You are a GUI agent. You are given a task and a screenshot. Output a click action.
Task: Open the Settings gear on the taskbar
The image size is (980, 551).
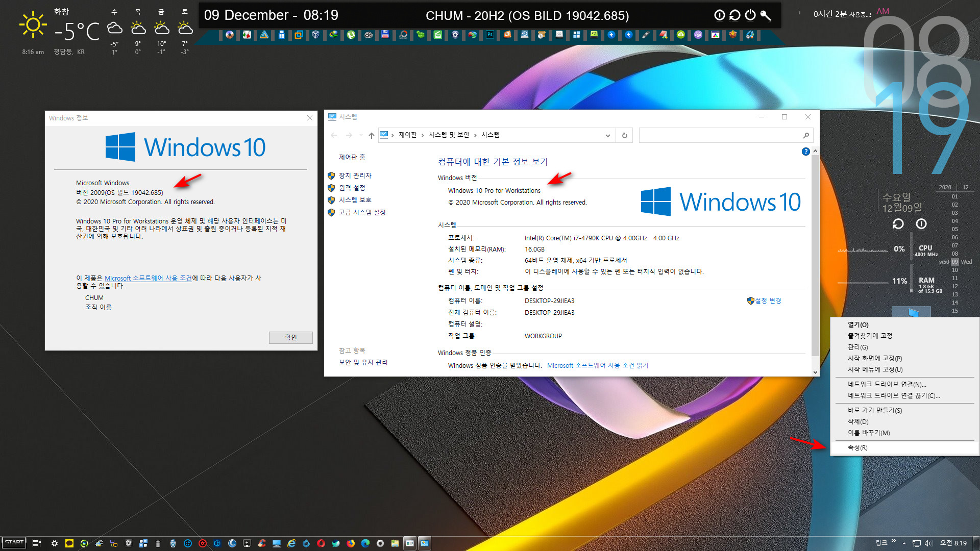coord(55,543)
